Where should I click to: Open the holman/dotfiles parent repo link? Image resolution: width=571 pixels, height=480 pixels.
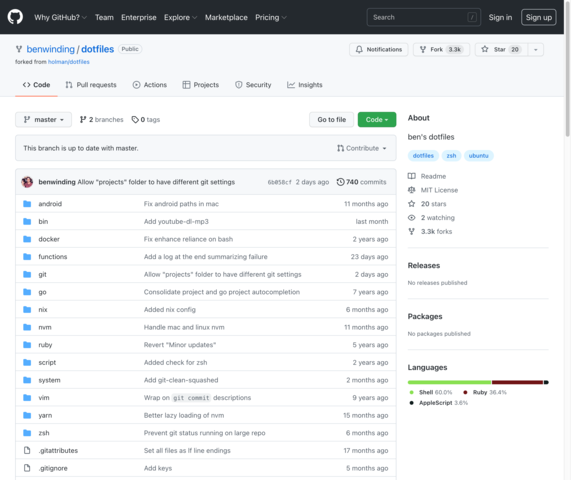(69, 62)
